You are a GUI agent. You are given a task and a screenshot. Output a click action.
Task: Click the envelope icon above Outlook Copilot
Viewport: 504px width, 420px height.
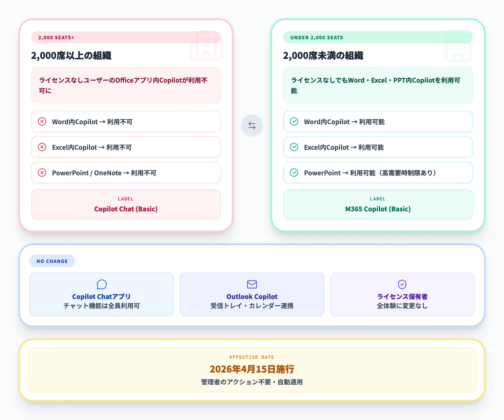point(252,285)
